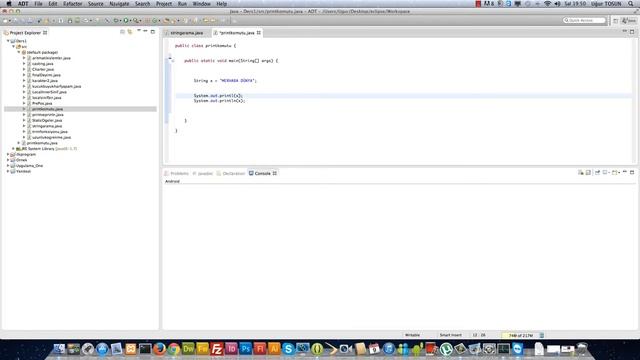Open the Javadoc tab
The width and height of the screenshot is (640, 360).
click(203, 173)
